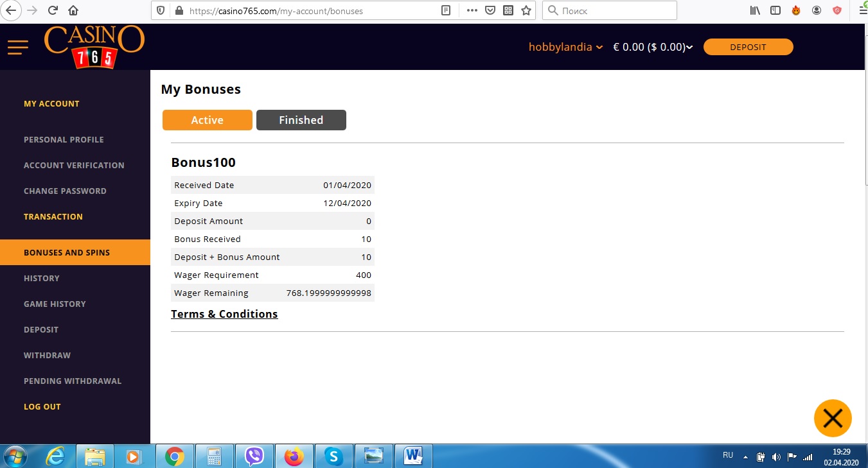Screen dimensions: 868x468
Task: Open Viber from the taskbar
Action: coord(254,456)
